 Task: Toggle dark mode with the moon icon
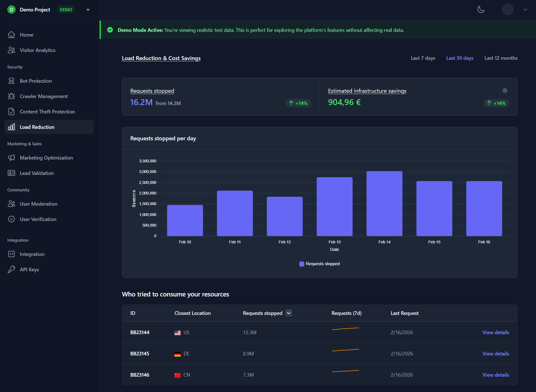coord(481,9)
